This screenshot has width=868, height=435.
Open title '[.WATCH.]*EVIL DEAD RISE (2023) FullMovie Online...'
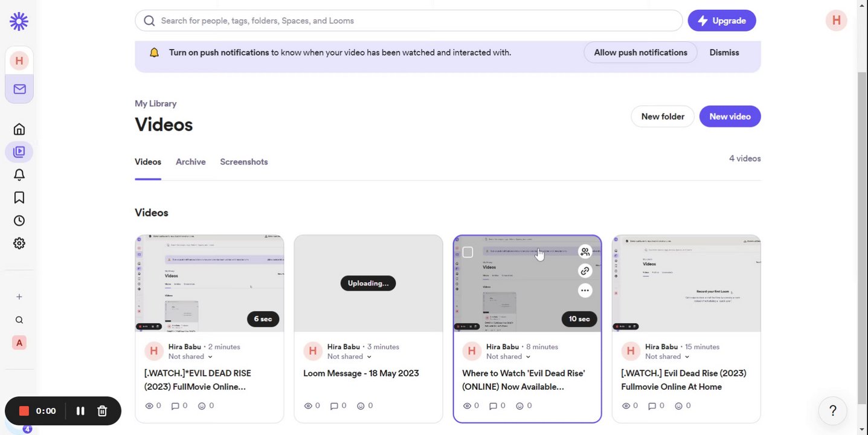tap(198, 380)
